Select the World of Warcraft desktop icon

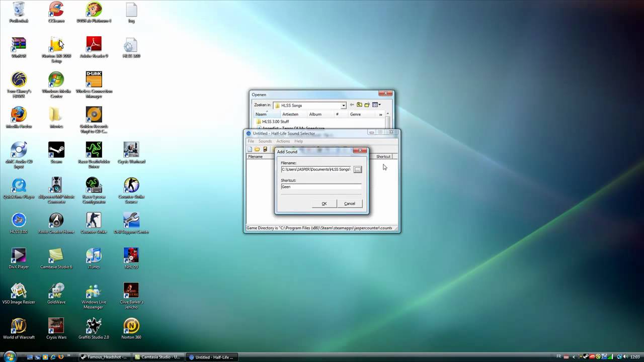(x=19, y=329)
